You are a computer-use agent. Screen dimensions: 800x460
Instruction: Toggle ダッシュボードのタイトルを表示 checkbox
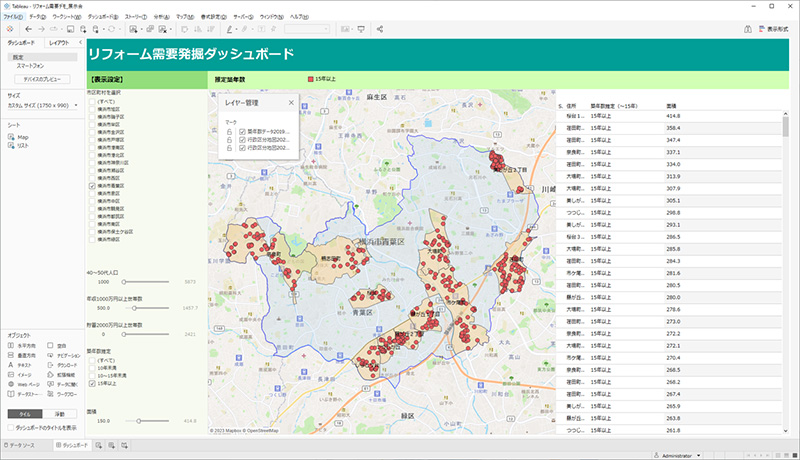[x=11, y=428]
